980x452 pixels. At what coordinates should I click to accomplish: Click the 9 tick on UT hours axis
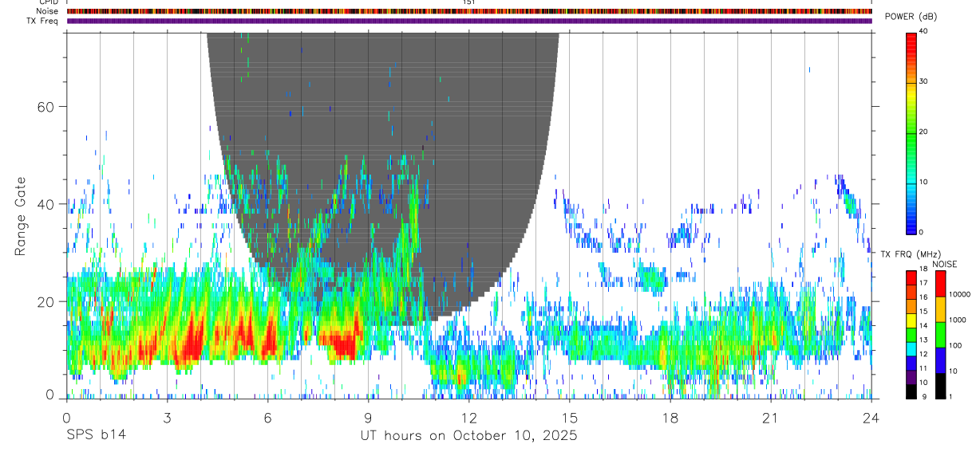point(368,418)
